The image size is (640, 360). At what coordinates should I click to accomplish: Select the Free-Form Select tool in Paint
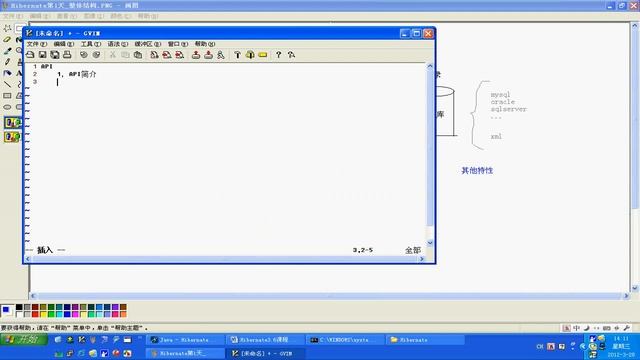(x=7, y=29)
